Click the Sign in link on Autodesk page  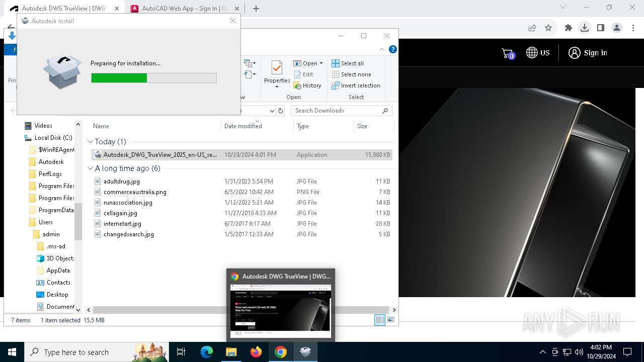pyautogui.click(x=588, y=53)
